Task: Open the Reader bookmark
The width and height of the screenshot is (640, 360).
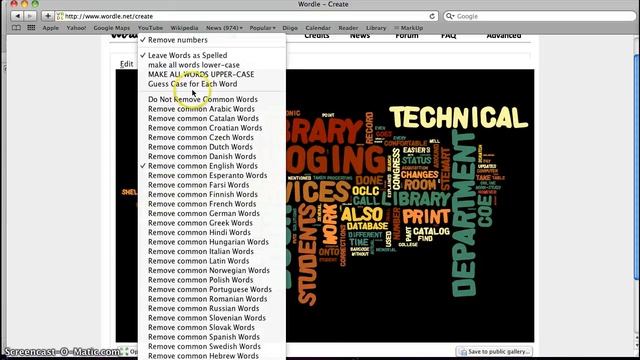Action: point(348,28)
